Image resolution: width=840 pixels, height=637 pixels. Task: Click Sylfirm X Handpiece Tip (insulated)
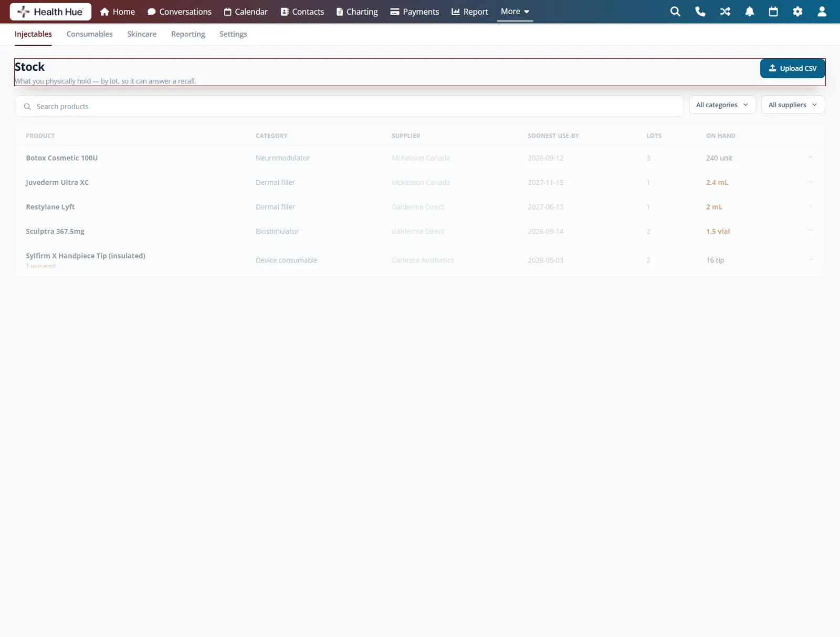[x=86, y=256]
